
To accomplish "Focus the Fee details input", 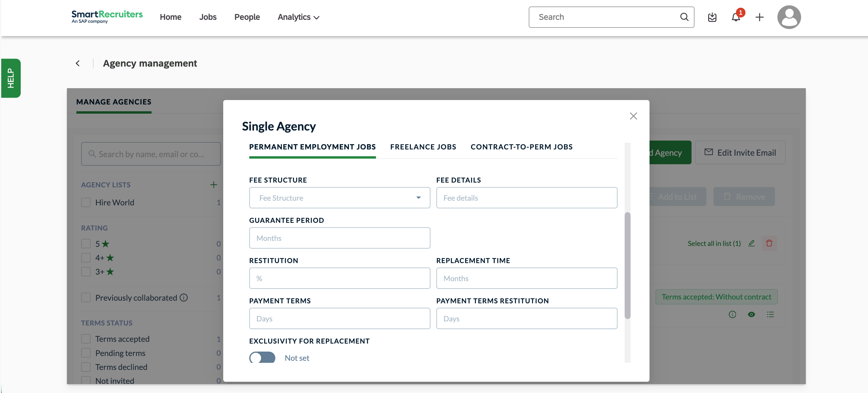I will point(526,198).
